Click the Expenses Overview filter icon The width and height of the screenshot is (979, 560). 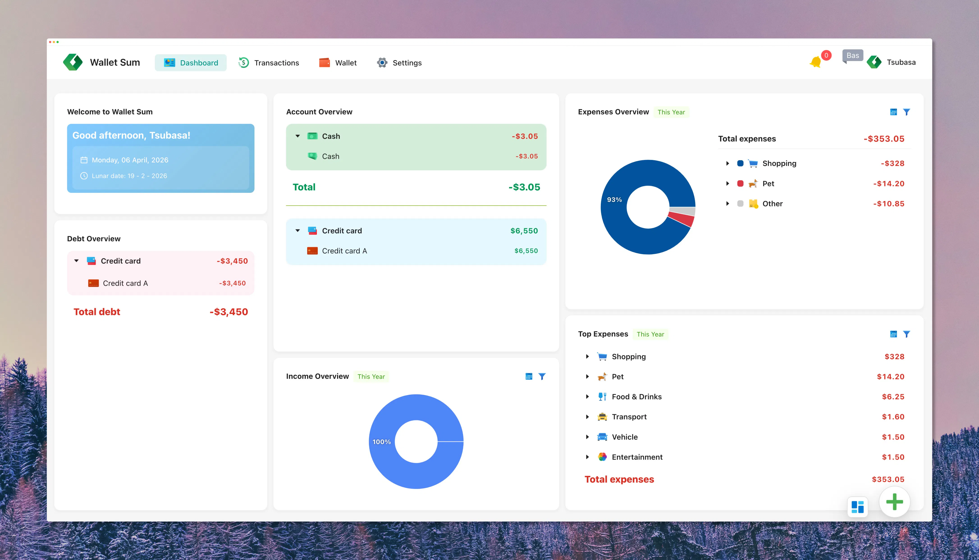[x=907, y=112]
